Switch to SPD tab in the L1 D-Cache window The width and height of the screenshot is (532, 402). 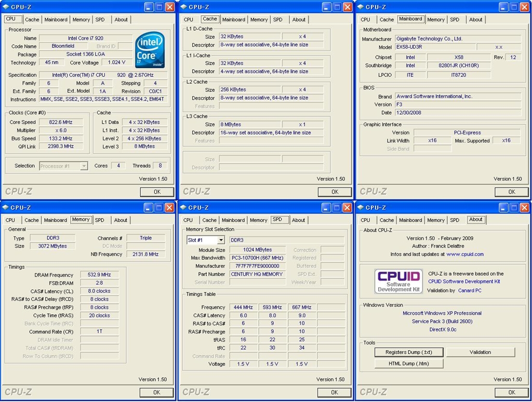pos(278,20)
